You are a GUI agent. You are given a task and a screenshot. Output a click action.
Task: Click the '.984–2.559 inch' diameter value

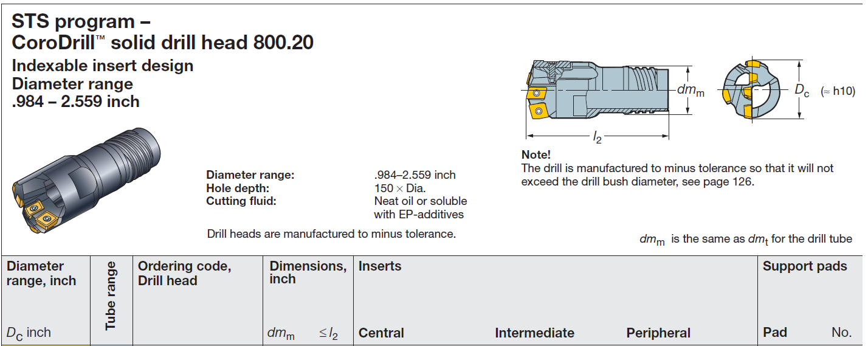point(415,175)
